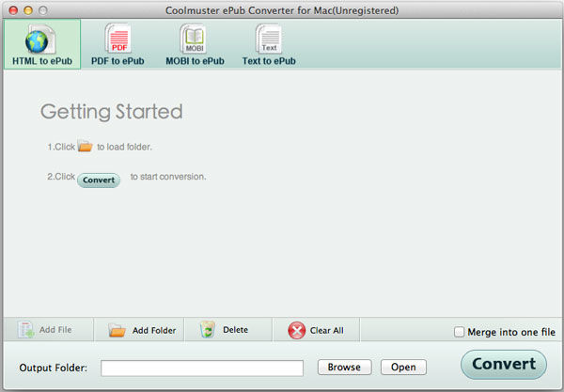Click the 'to load folder.' text

coord(124,147)
